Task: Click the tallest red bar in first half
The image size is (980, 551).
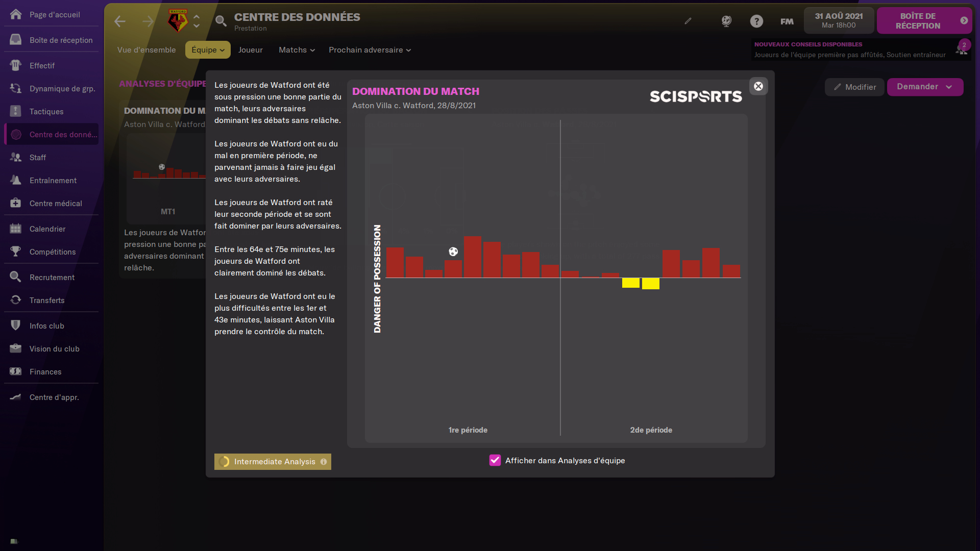Action: coord(473,257)
